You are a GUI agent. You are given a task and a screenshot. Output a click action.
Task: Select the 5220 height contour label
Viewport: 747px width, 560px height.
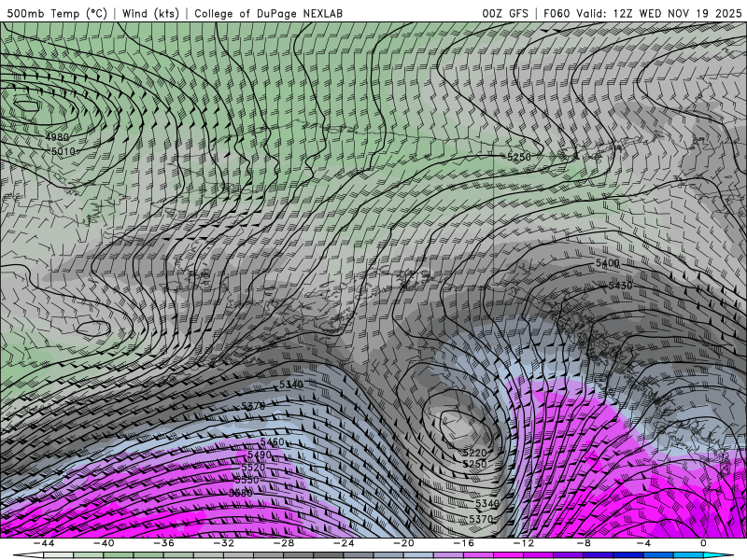pyautogui.click(x=474, y=453)
